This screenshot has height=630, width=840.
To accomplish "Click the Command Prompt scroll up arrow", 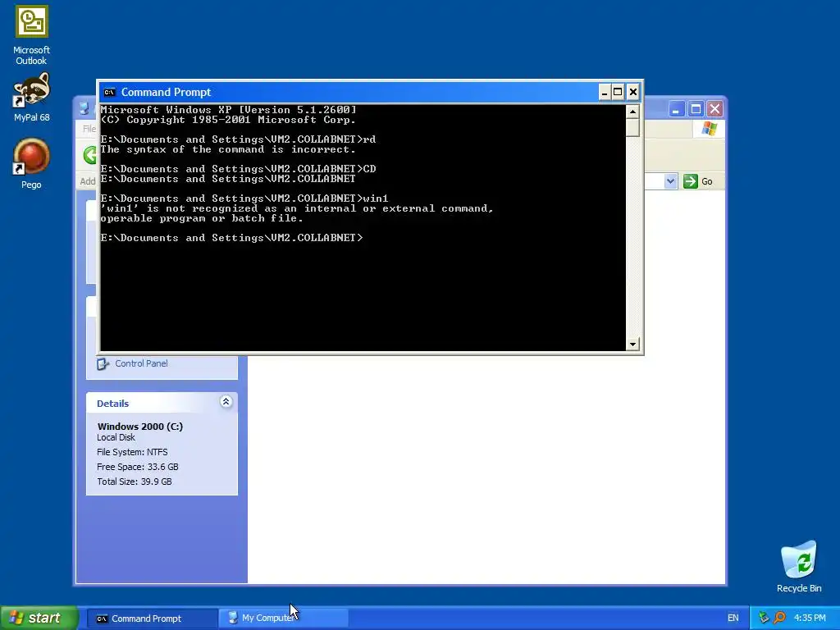I will point(632,112).
